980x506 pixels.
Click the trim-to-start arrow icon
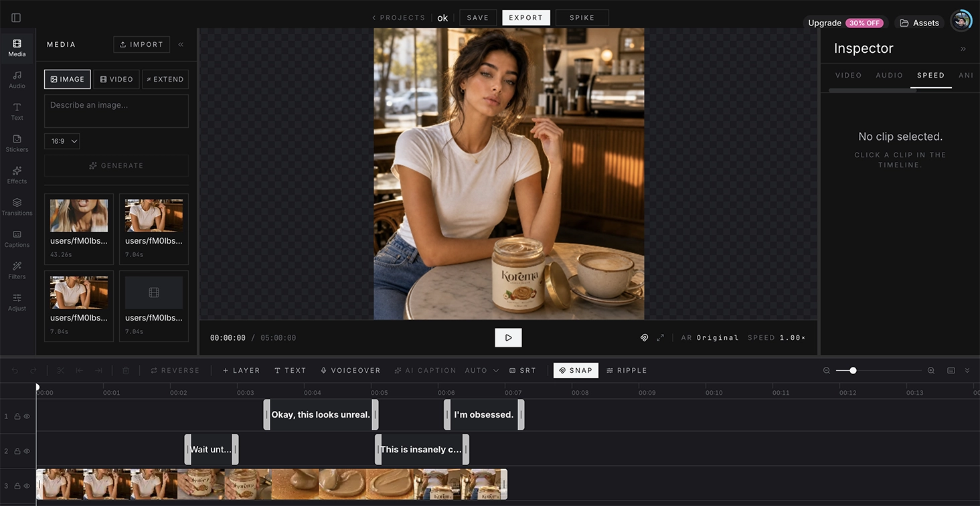point(79,371)
